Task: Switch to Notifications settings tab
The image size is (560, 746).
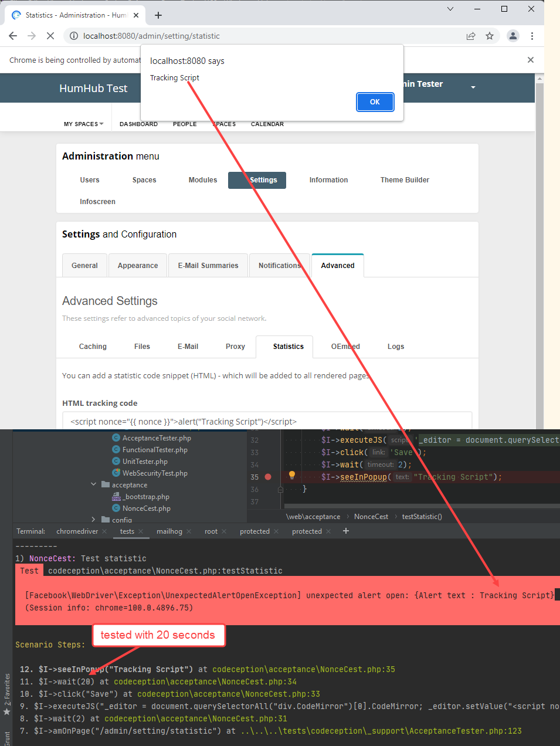Action: [x=280, y=266]
